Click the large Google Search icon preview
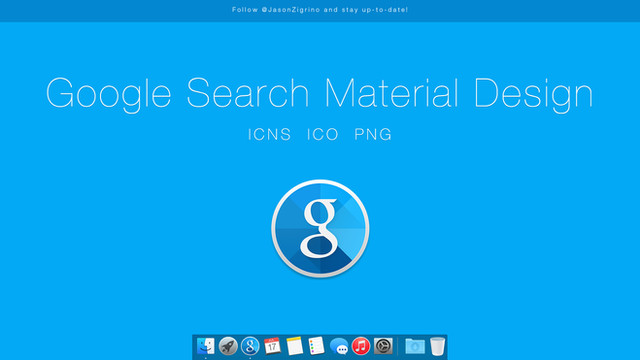The image size is (640, 360). tap(320, 229)
